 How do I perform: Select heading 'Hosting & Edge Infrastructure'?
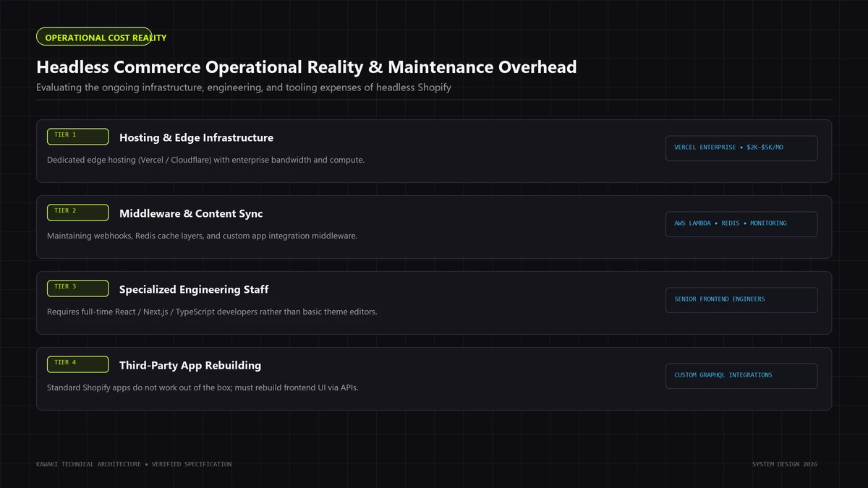196,137
